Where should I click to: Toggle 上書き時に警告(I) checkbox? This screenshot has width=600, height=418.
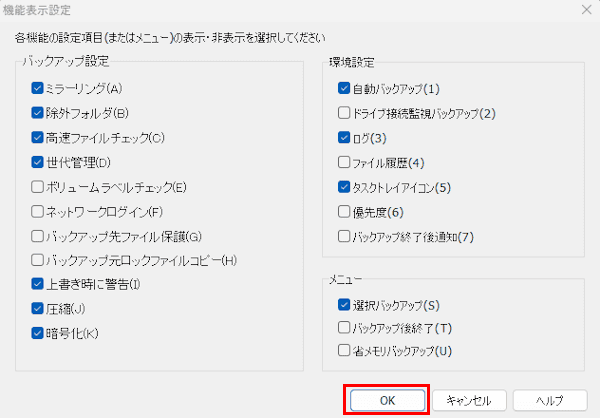[x=37, y=284]
